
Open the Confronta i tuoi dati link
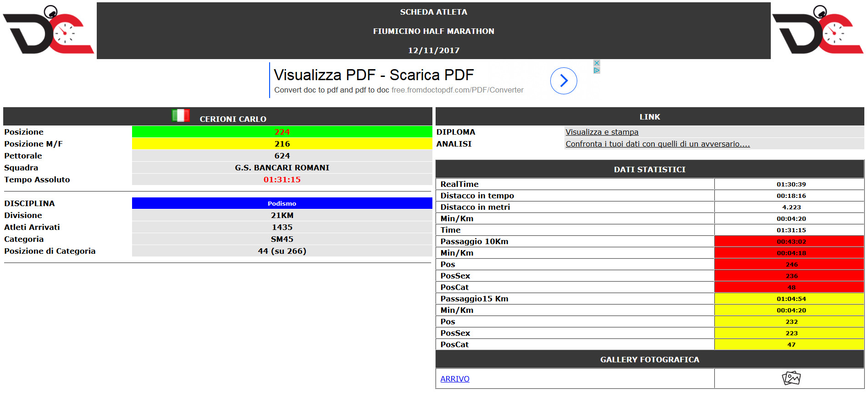pos(657,144)
